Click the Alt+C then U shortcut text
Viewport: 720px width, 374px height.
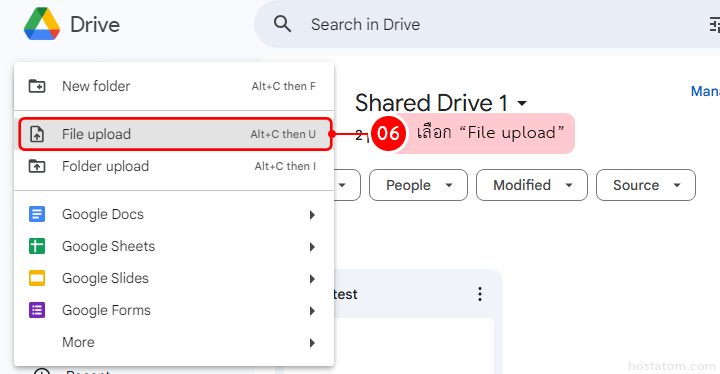(x=283, y=134)
